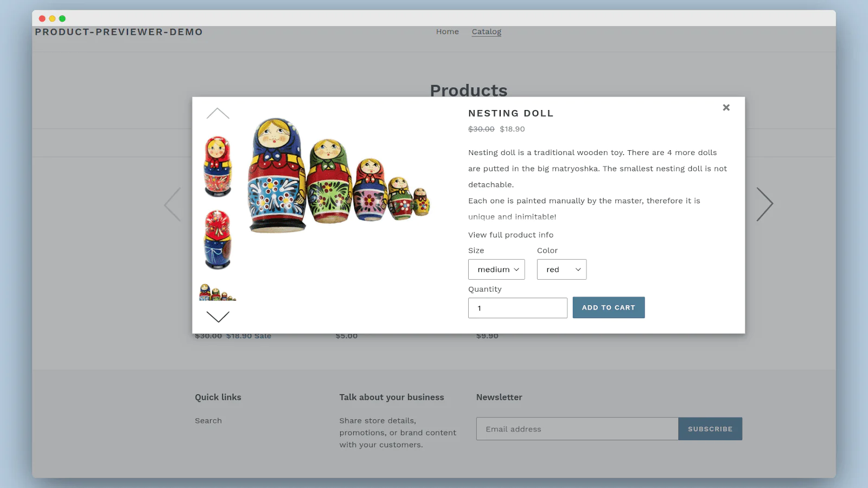Viewport: 868px width, 488px height.
Task: Click the Quantity input field
Action: click(x=518, y=308)
